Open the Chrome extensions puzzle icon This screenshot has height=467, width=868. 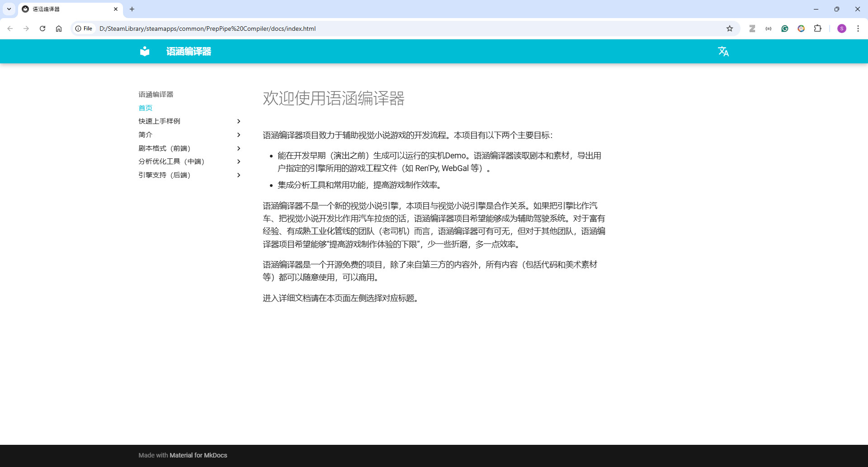point(817,29)
